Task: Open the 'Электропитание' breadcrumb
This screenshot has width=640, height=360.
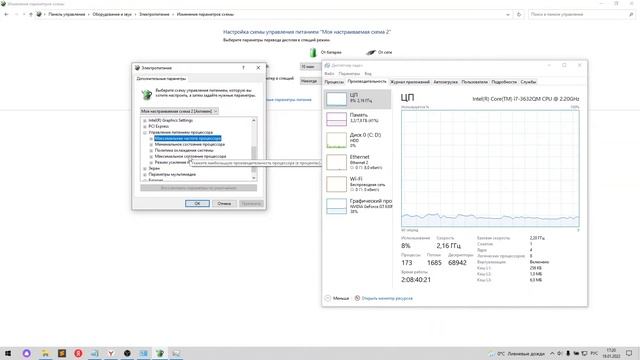Action: (x=154, y=14)
